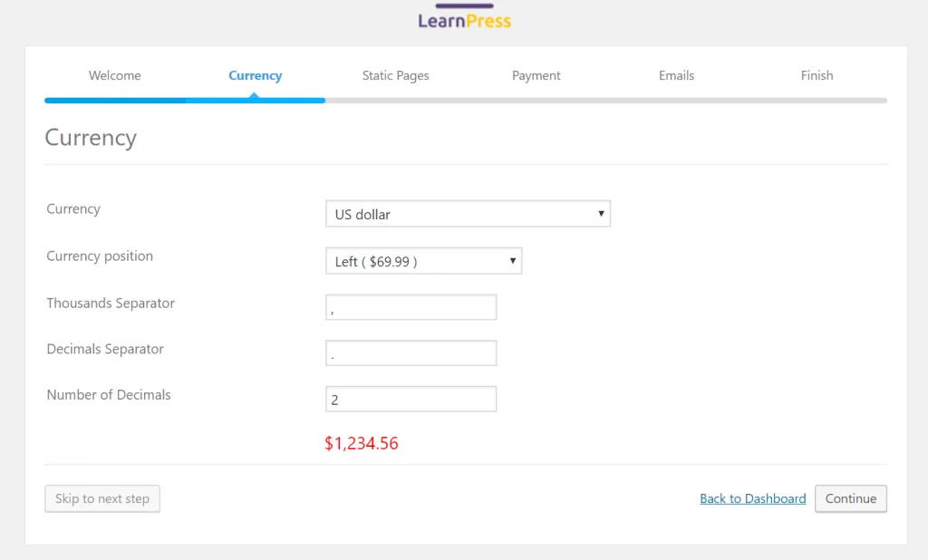Focus the Number of Decimals input box
Screen dimensions: 928x560
[x=411, y=399]
